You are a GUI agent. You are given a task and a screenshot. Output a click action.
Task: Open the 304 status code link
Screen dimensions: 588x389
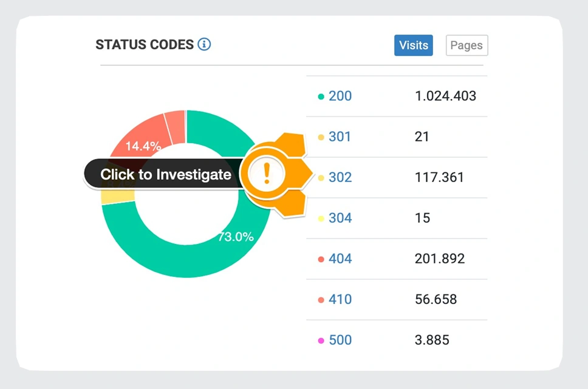pyautogui.click(x=340, y=218)
